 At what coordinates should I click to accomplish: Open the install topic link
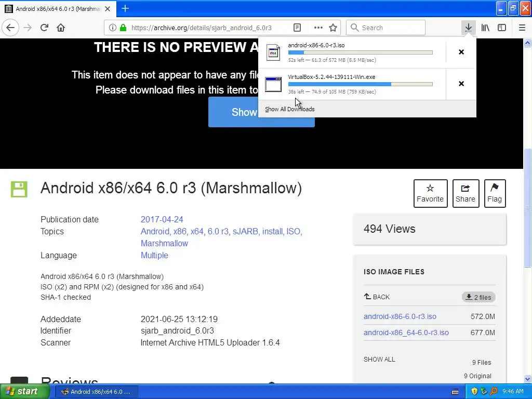coord(272,231)
